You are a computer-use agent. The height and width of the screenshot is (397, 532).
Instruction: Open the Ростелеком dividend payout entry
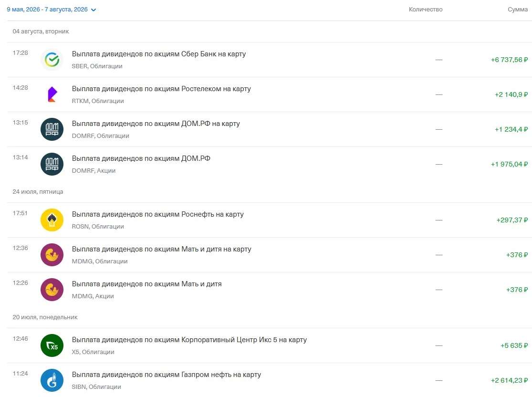(x=270, y=94)
